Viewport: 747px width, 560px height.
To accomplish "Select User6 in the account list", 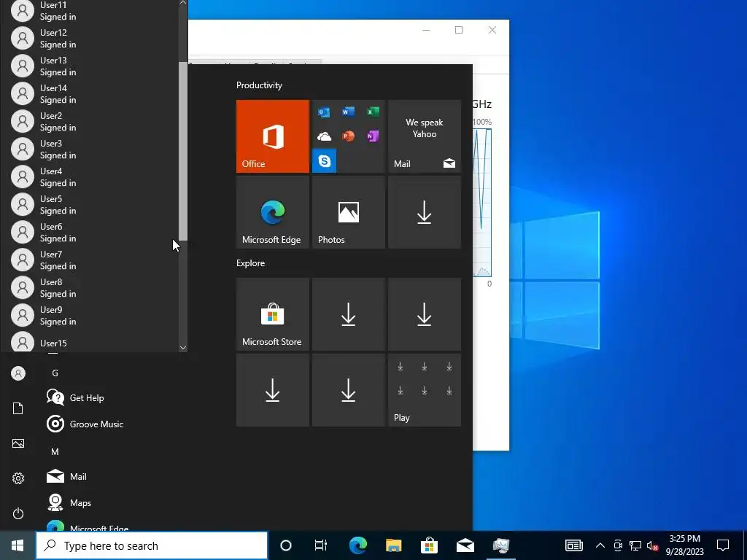I will (x=90, y=232).
